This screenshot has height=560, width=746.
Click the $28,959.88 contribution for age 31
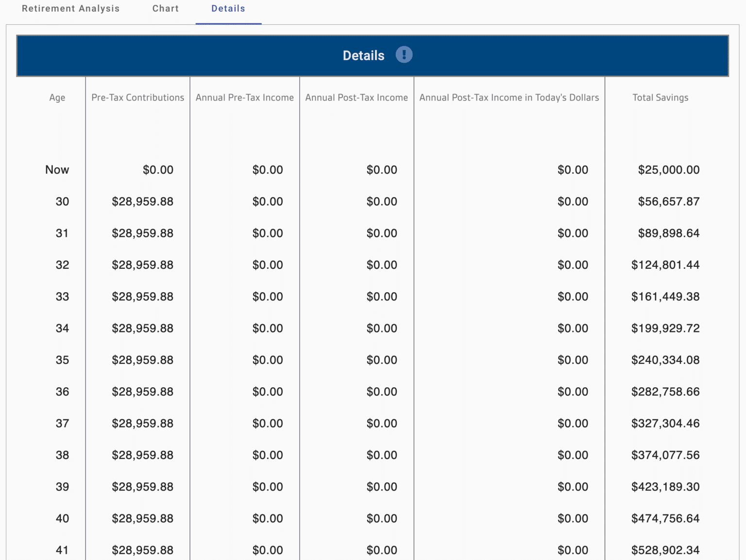click(142, 233)
